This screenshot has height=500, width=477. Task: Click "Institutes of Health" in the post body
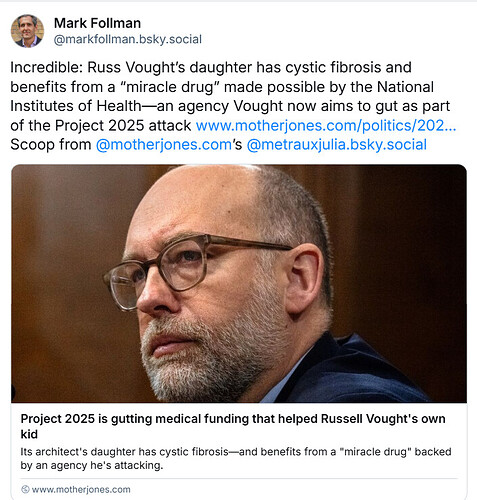pos(76,106)
